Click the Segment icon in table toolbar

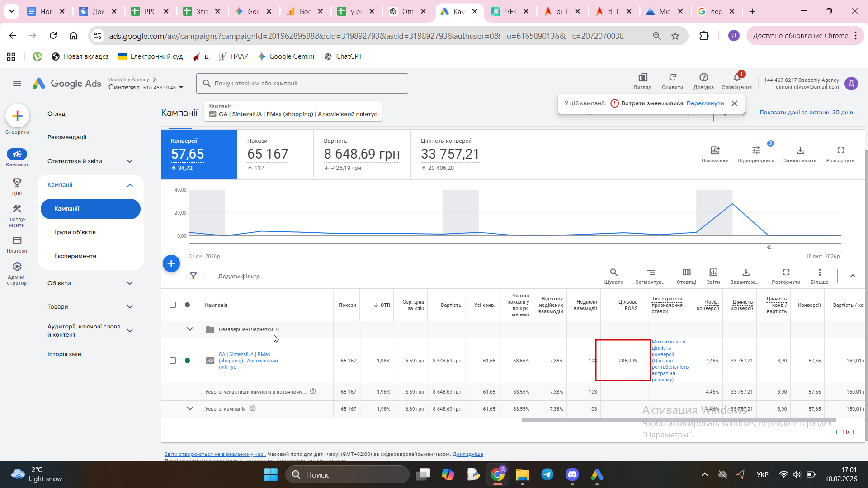click(651, 272)
